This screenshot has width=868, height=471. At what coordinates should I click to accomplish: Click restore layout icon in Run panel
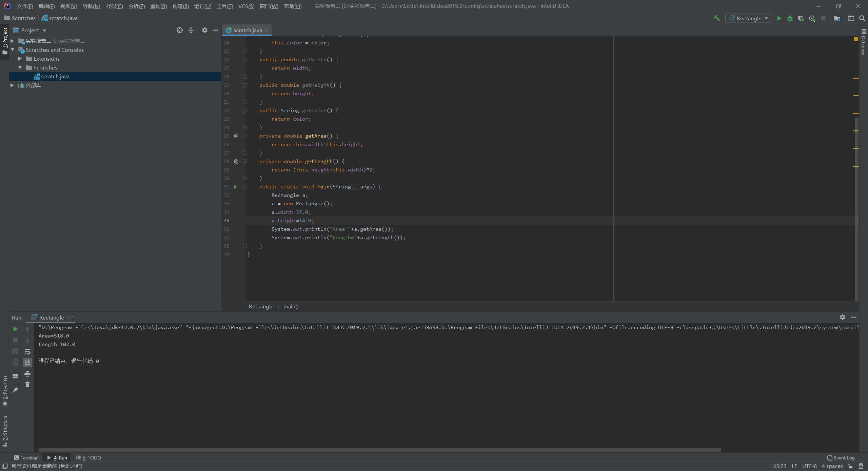[15, 376]
